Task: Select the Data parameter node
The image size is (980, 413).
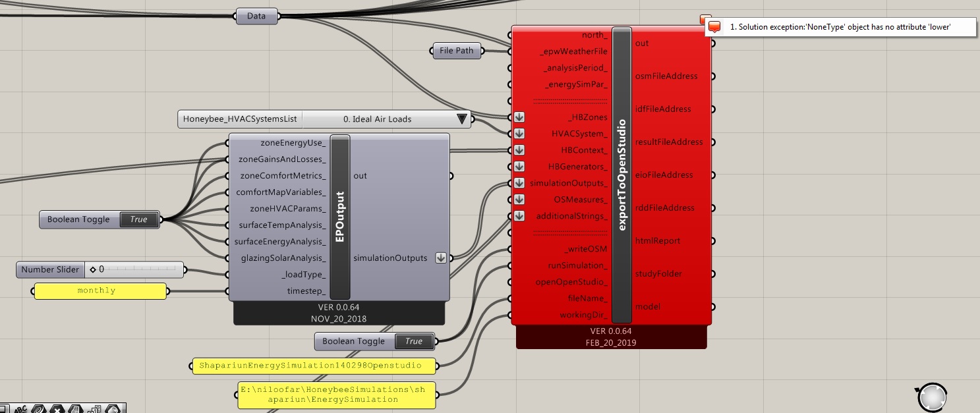Action: point(256,16)
